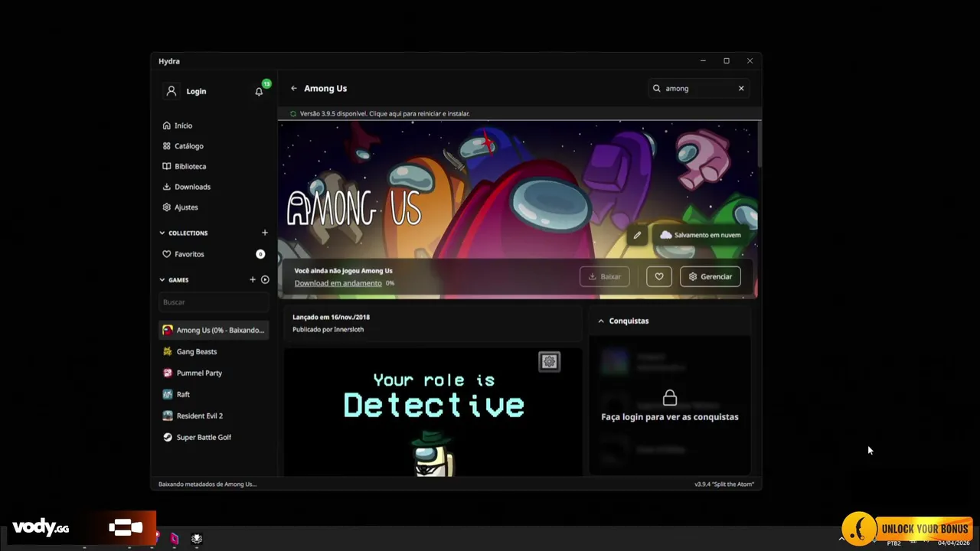Open the Gerenciar options button

tap(710, 277)
